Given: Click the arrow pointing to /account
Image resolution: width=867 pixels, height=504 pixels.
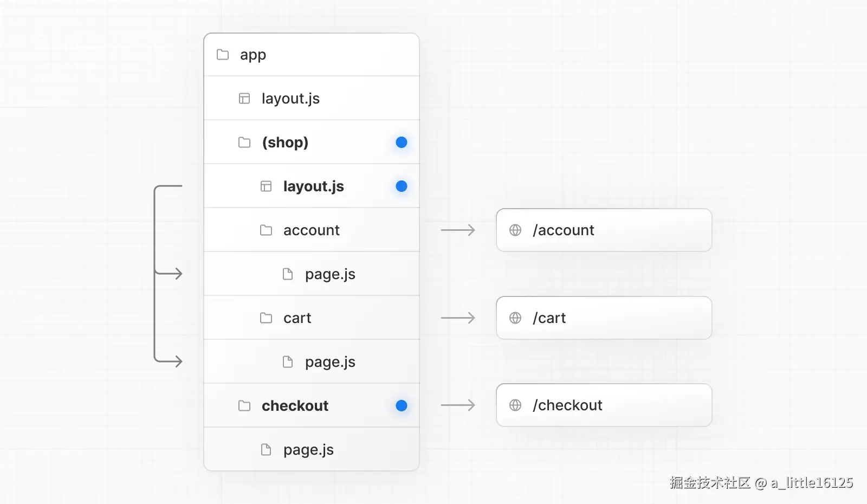Looking at the screenshot, I should (x=458, y=230).
